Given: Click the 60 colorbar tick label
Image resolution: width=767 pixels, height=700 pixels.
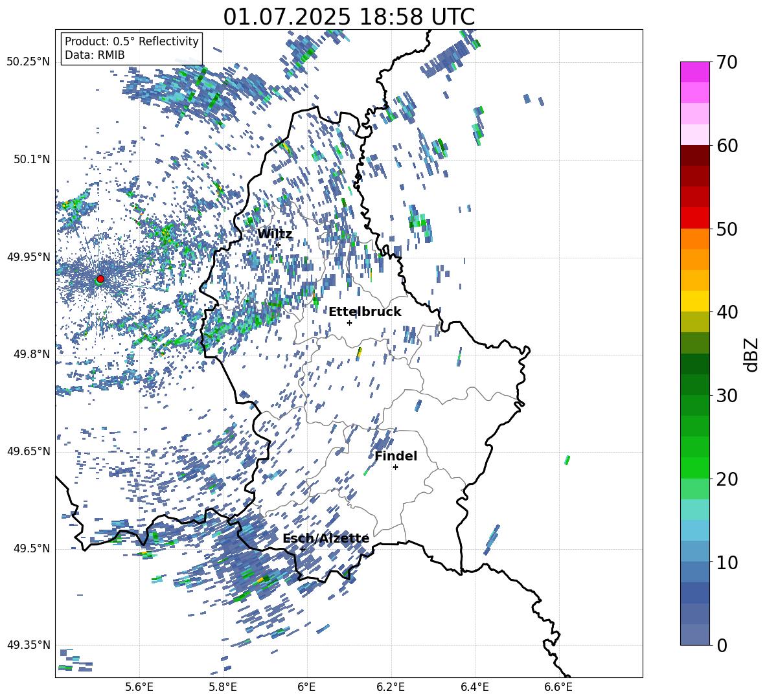Looking at the screenshot, I should point(727,146).
